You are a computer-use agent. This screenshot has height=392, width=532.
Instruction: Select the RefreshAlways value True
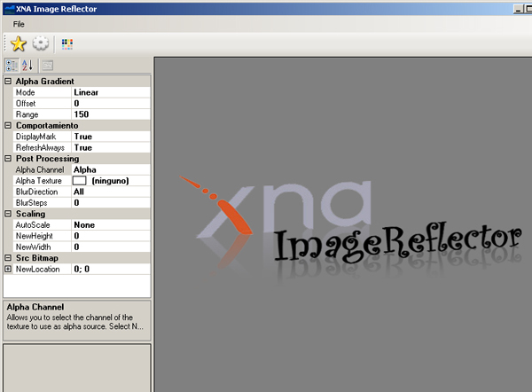point(111,147)
